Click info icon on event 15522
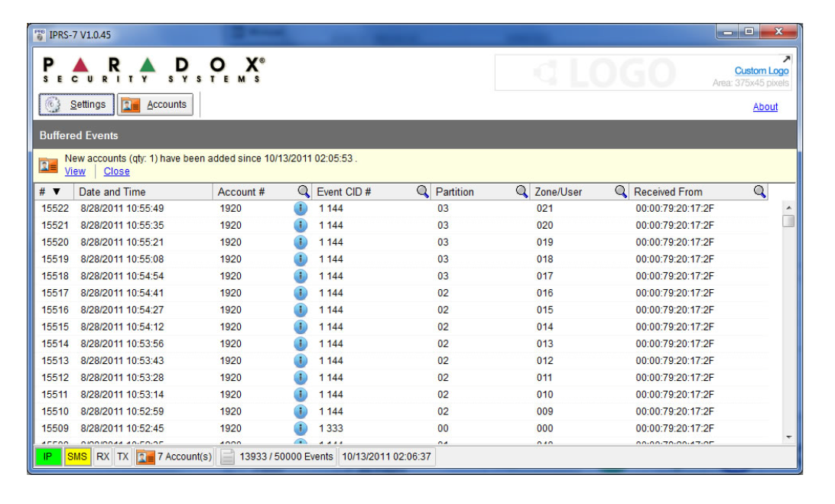 tap(301, 208)
